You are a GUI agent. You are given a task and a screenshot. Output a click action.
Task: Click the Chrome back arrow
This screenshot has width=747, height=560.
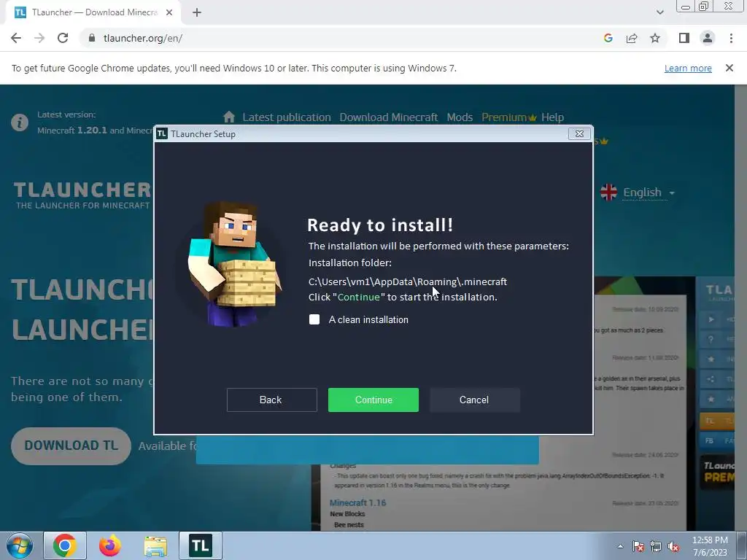tap(16, 38)
